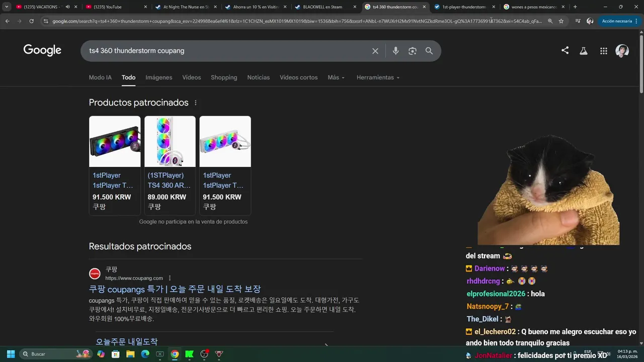Open Google Lens image search icon
Viewport: 644px width, 362px height.
point(413,51)
